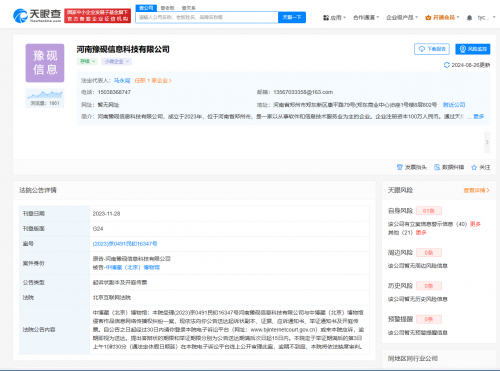500x371 pixels.
Task: Click the 数据纠错 data correction icon
Action: pyautogui.click(x=437, y=167)
